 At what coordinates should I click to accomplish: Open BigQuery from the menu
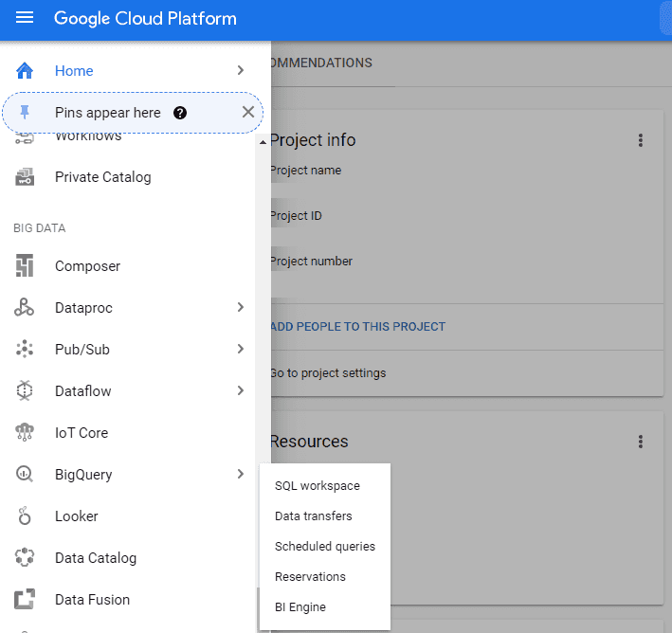click(x=83, y=475)
